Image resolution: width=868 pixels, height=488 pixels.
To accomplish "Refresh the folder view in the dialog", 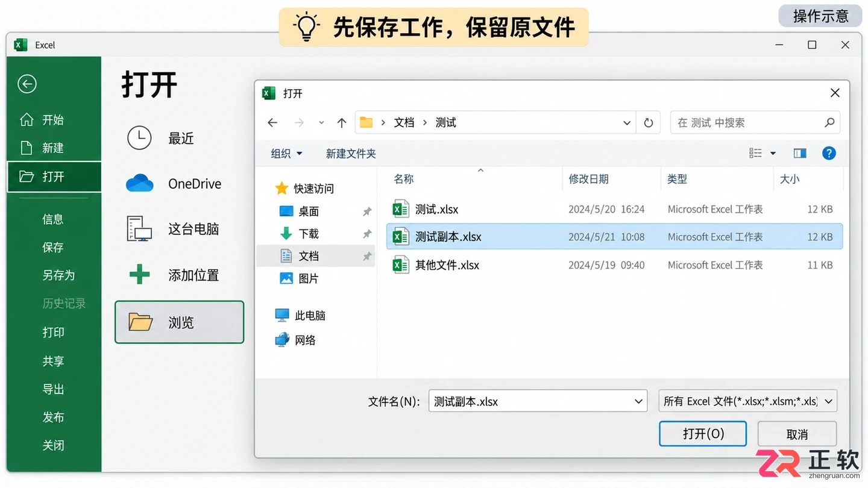I will click(649, 123).
